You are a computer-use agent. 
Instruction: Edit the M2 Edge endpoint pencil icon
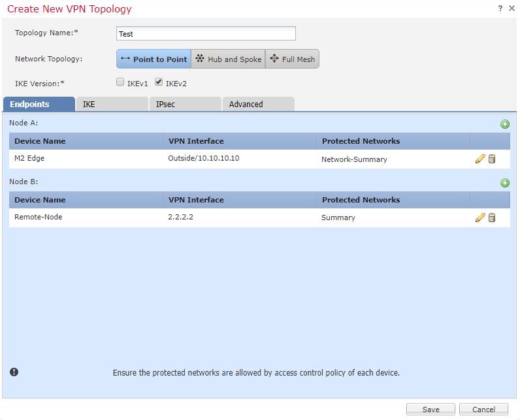pos(480,159)
